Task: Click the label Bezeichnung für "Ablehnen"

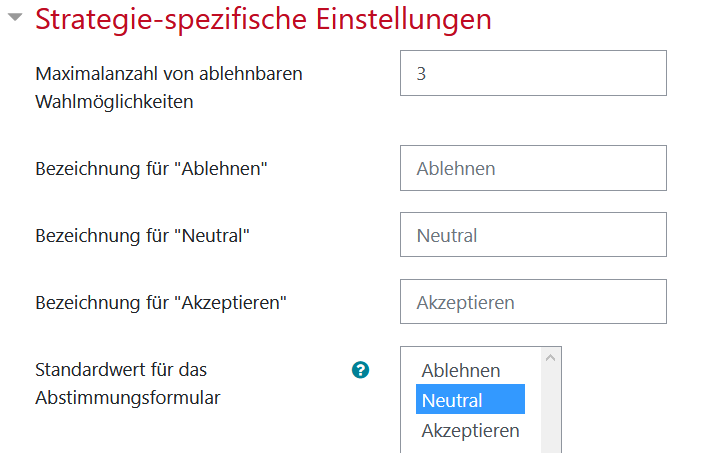Action: tap(152, 169)
